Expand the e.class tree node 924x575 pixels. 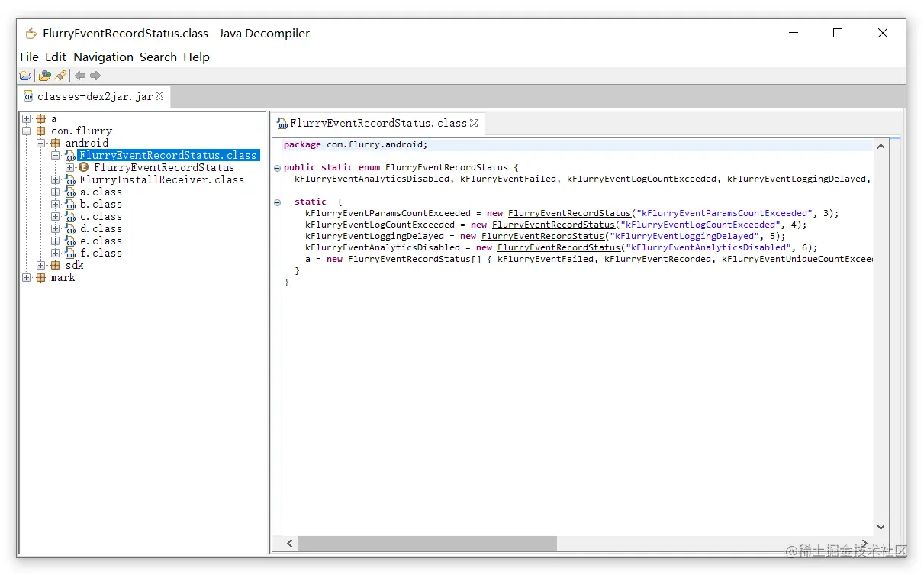56,241
